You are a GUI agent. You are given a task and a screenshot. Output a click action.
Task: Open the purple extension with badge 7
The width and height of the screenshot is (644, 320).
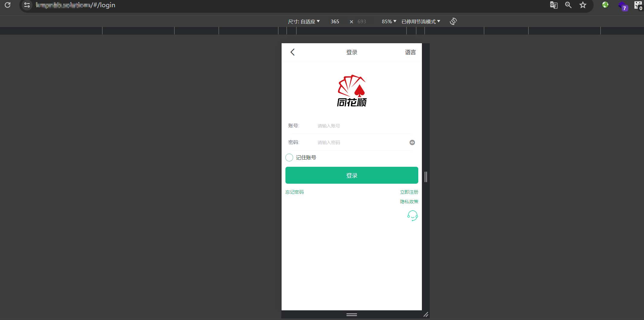pos(623,6)
